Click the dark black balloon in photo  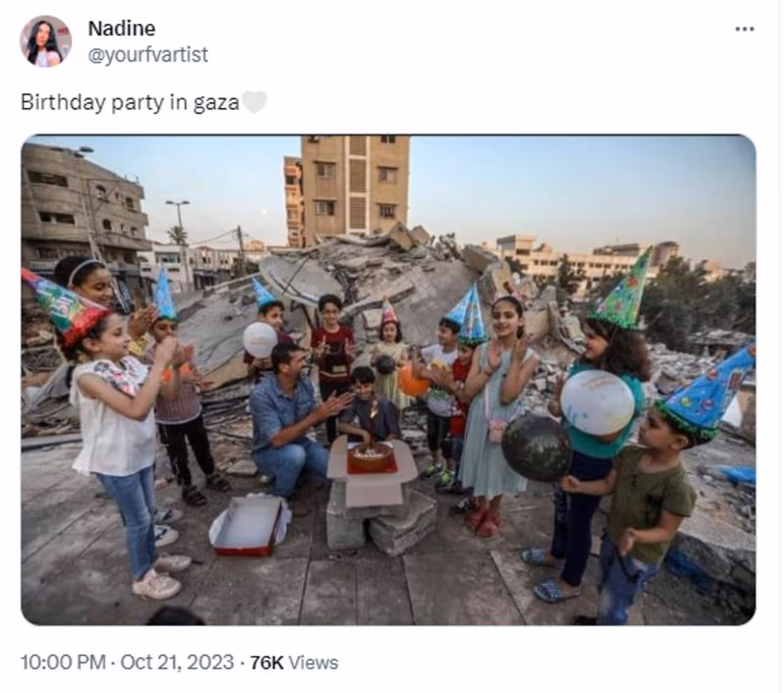tap(536, 447)
